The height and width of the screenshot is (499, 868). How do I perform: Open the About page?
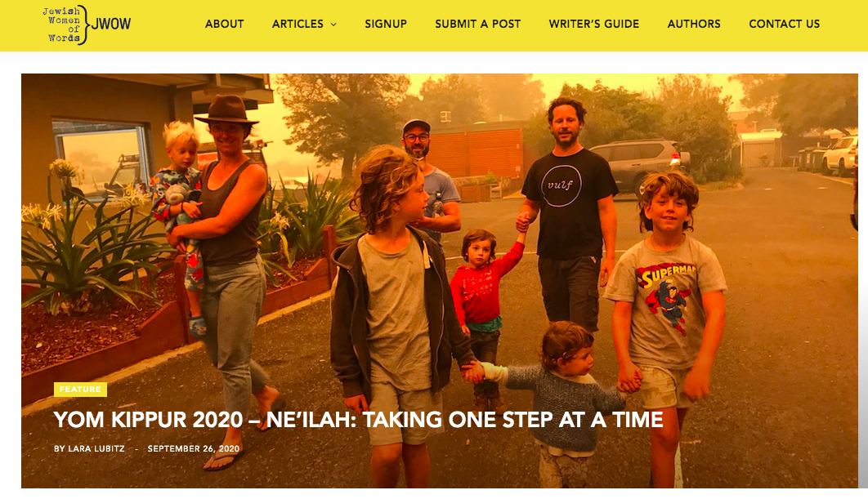coord(224,24)
